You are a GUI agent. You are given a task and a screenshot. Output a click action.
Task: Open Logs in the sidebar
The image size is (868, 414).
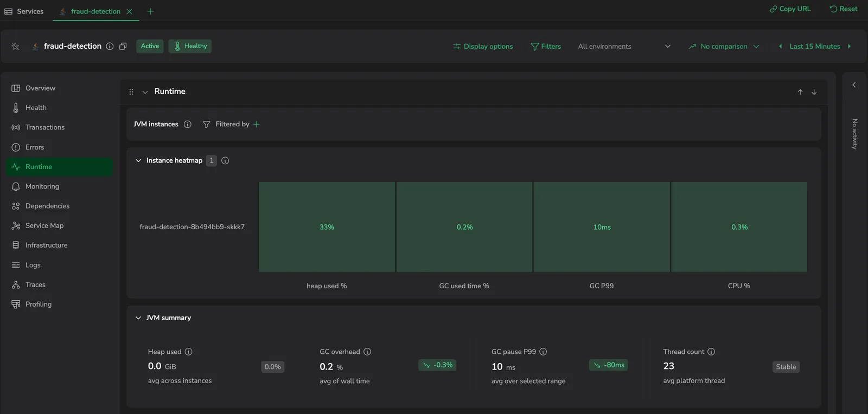(59, 265)
